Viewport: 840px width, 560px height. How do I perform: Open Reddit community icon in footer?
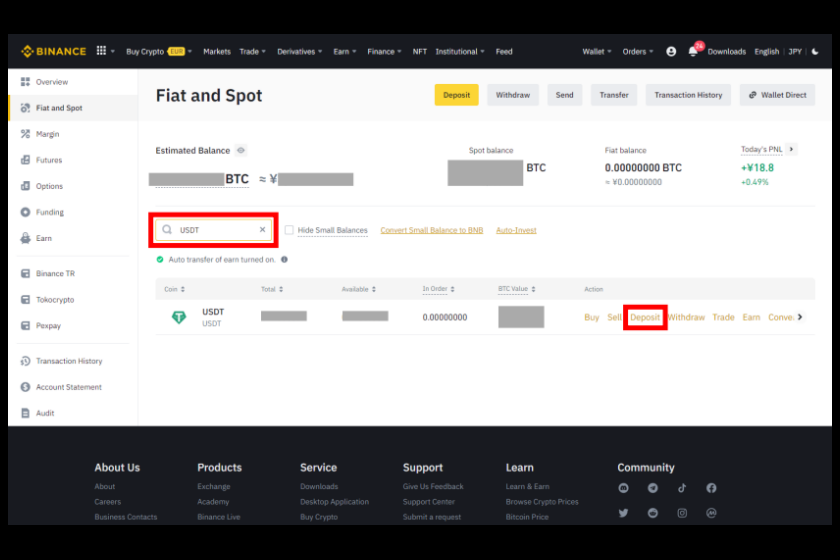(x=652, y=513)
